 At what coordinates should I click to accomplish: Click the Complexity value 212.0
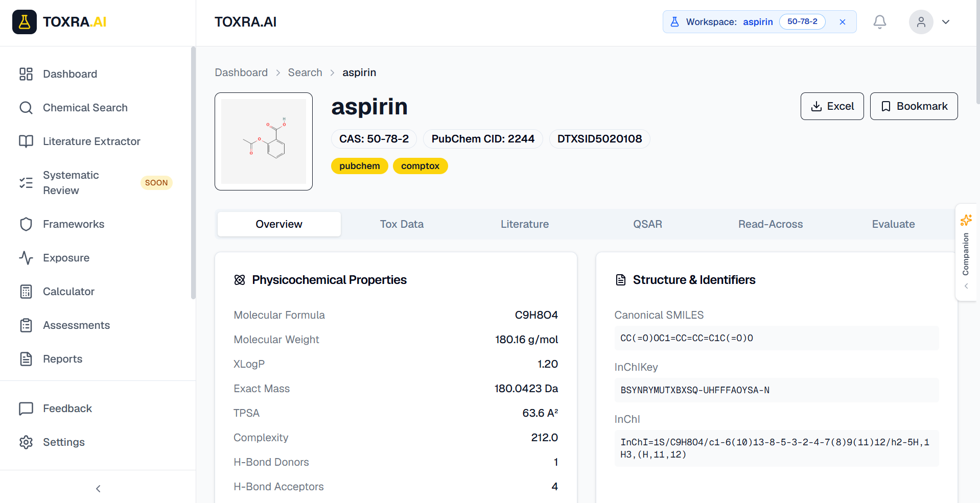click(544, 438)
